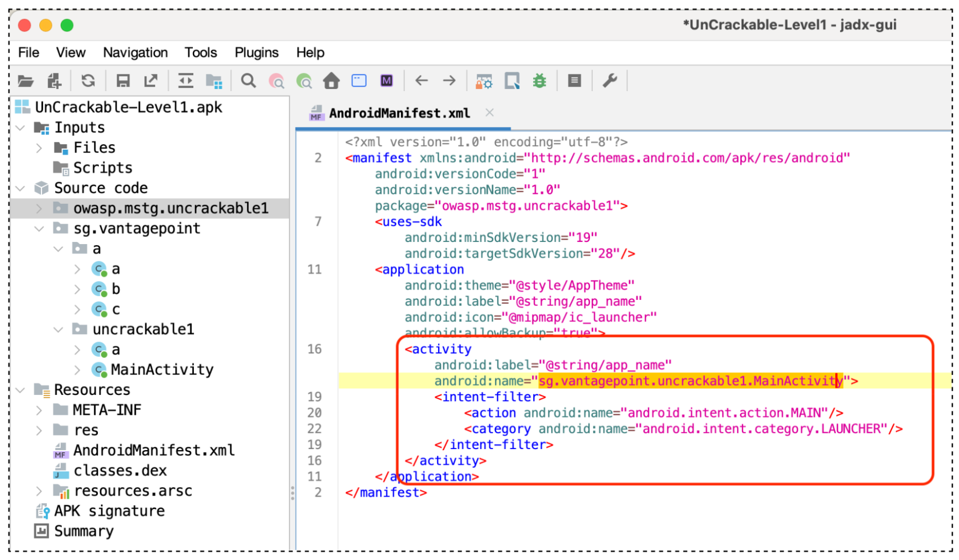Open preferences wrench icon
959x560 pixels.
(x=609, y=81)
